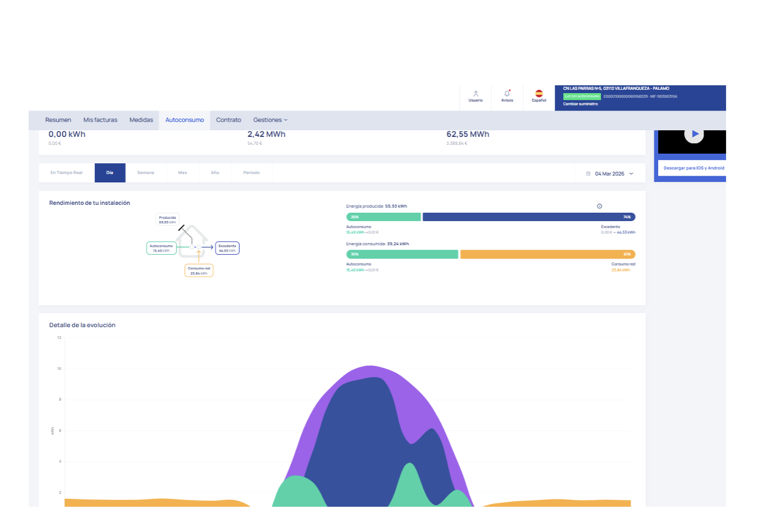The image size is (758, 532).
Task: Click the Español flag language icon
Action: coord(539,94)
